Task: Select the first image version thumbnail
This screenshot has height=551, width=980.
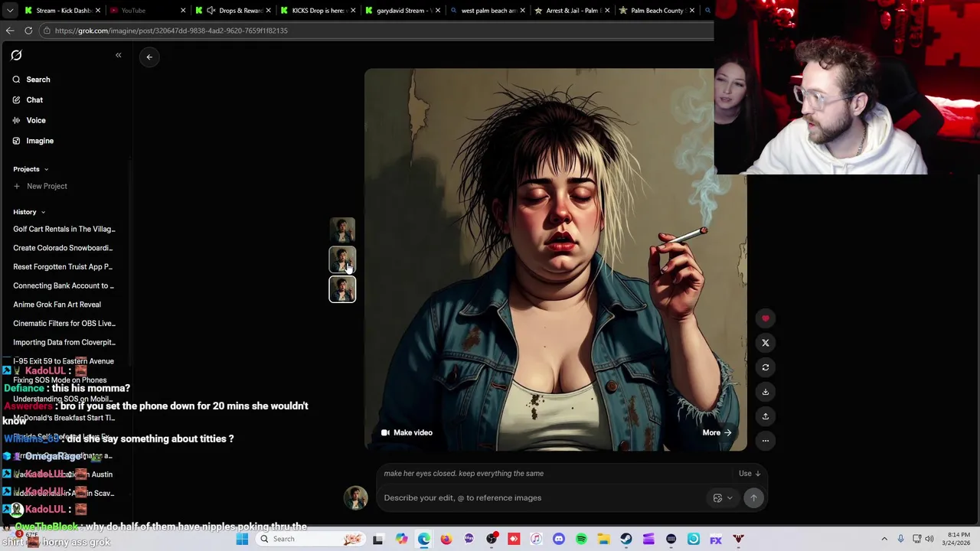Action: point(342,230)
